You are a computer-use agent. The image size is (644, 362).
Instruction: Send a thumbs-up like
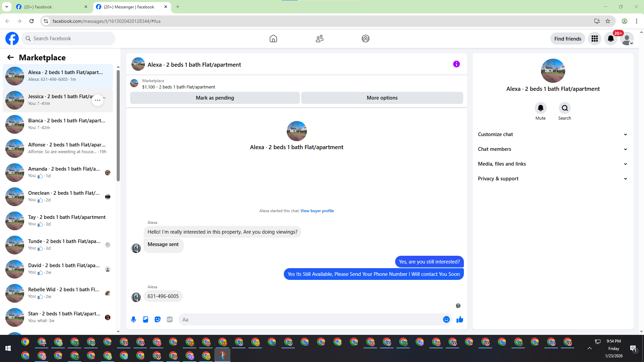460,319
